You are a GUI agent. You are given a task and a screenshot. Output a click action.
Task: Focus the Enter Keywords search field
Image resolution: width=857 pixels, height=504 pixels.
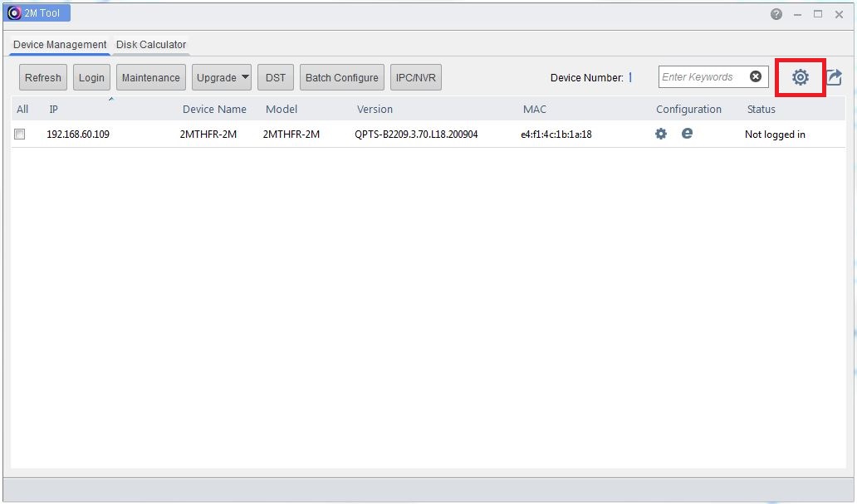[703, 77]
